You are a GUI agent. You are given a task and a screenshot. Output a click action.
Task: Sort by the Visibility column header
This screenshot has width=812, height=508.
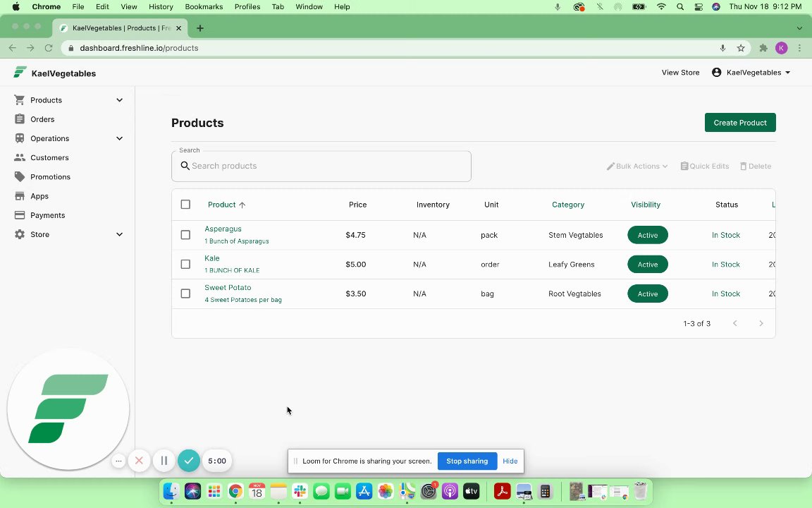646,205
